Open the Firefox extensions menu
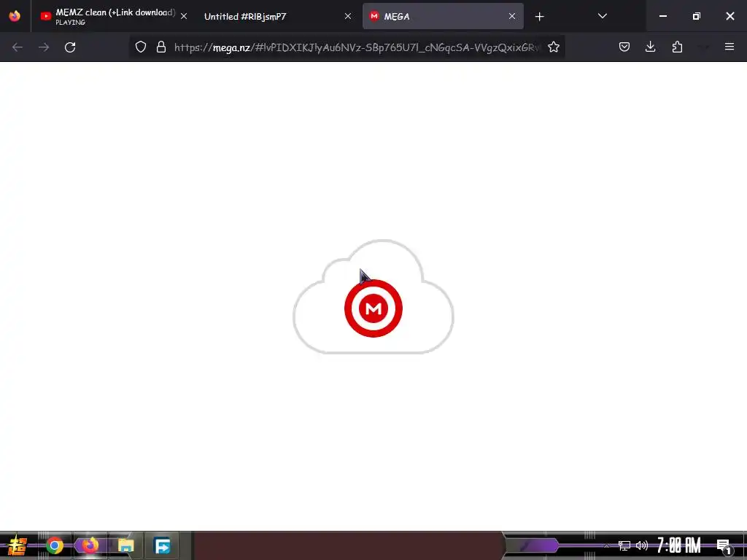Image resolution: width=747 pixels, height=560 pixels. pos(677,47)
